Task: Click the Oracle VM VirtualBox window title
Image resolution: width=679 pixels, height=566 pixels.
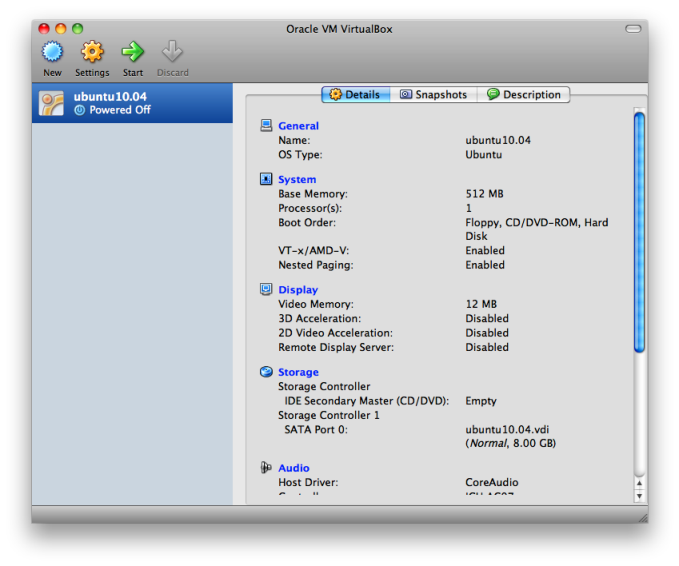Action: (x=339, y=29)
